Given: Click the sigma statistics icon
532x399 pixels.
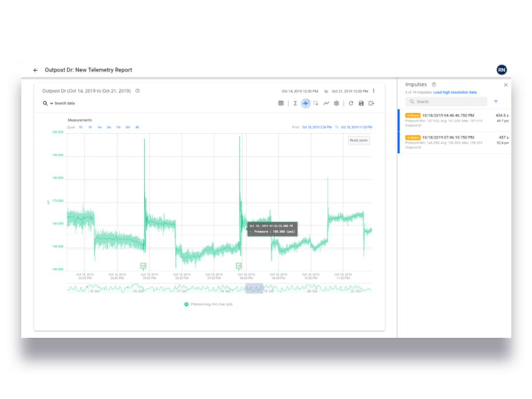Looking at the screenshot, I should tap(295, 103).
